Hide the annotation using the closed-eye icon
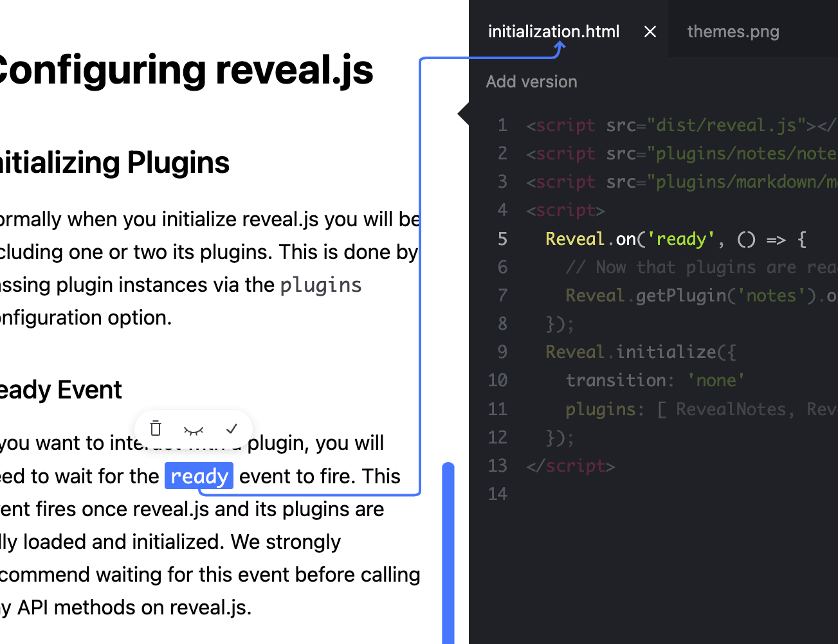 [x=194, y=429]
